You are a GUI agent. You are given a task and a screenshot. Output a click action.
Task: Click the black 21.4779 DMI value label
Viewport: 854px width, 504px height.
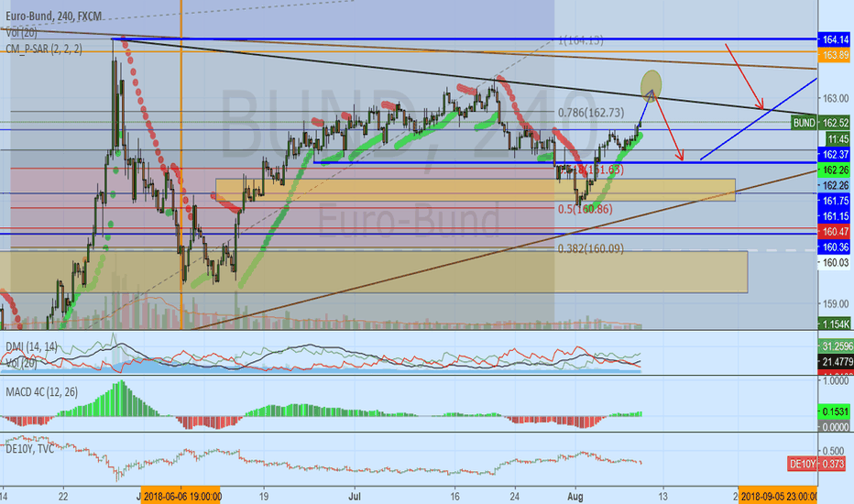pos(835,361)
